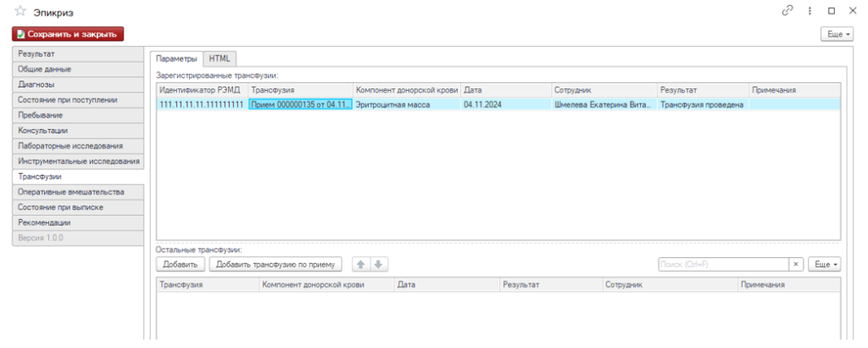Switch to the HTML tab
The image size is (868, 348).
tap(220, 59)
